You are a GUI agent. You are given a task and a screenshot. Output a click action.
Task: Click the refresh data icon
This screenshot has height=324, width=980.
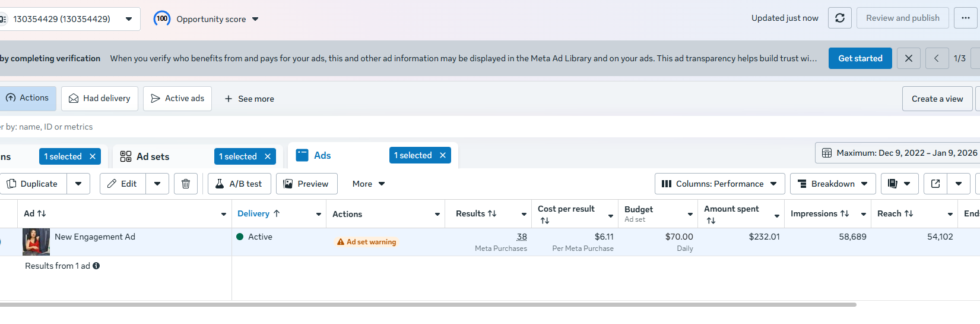coord(840,18)
